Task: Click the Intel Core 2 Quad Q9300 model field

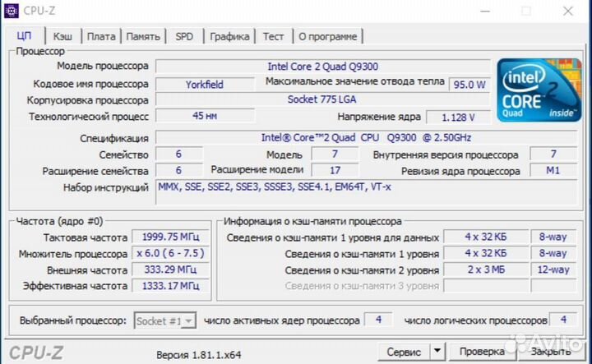Action: [x=323, y=67]
